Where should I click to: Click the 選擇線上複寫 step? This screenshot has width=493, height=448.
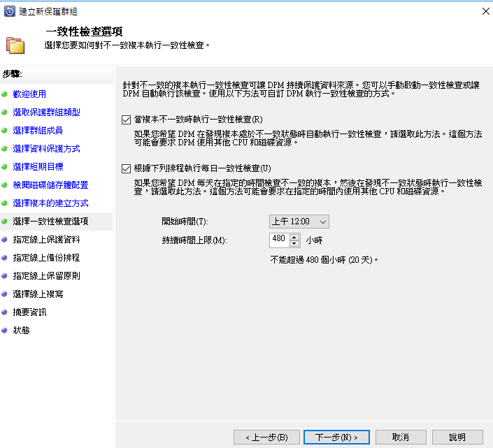pos(38,294)
